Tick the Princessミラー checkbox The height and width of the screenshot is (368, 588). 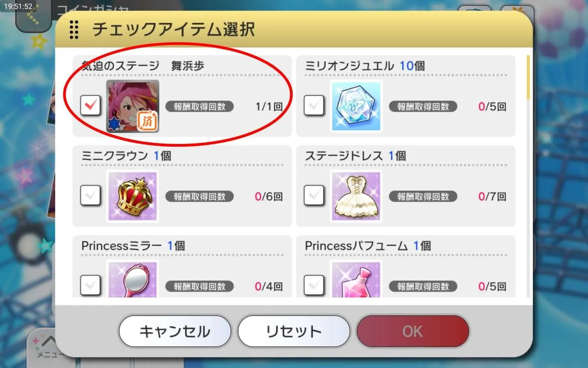(x=90, y=286)
